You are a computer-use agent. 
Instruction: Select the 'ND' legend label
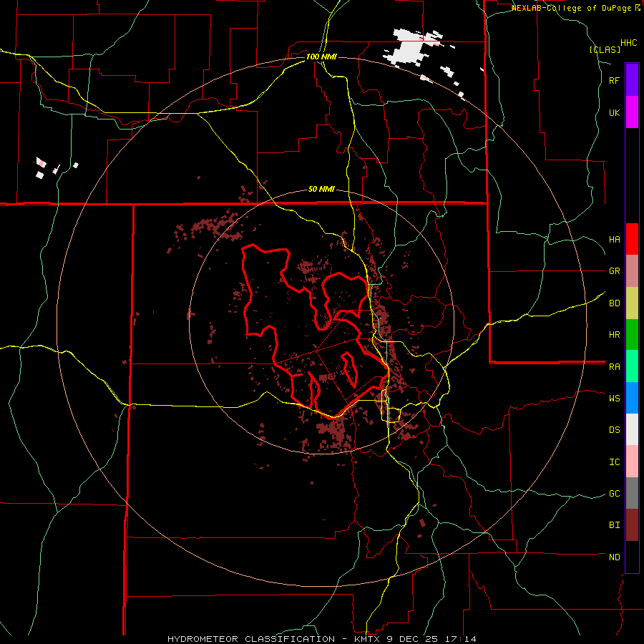(x=614, y=557)
